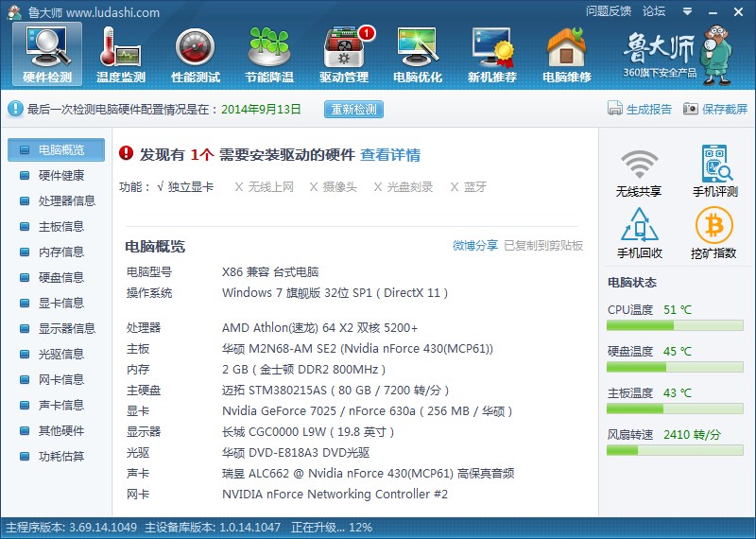Open 驱动管理 driver management icon
Screen dimensions: 756x539
pyautogui.click(x=343, y=53)
